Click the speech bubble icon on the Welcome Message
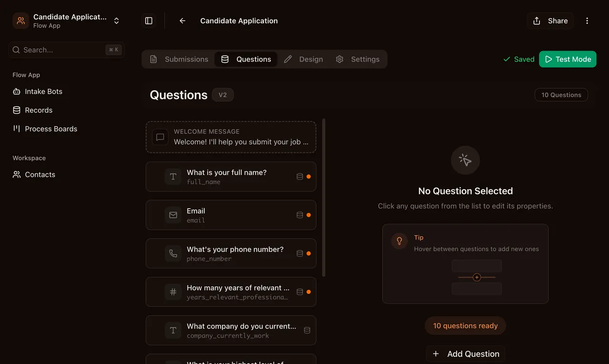This screenshot has height=364, width=609. point(159,137)
